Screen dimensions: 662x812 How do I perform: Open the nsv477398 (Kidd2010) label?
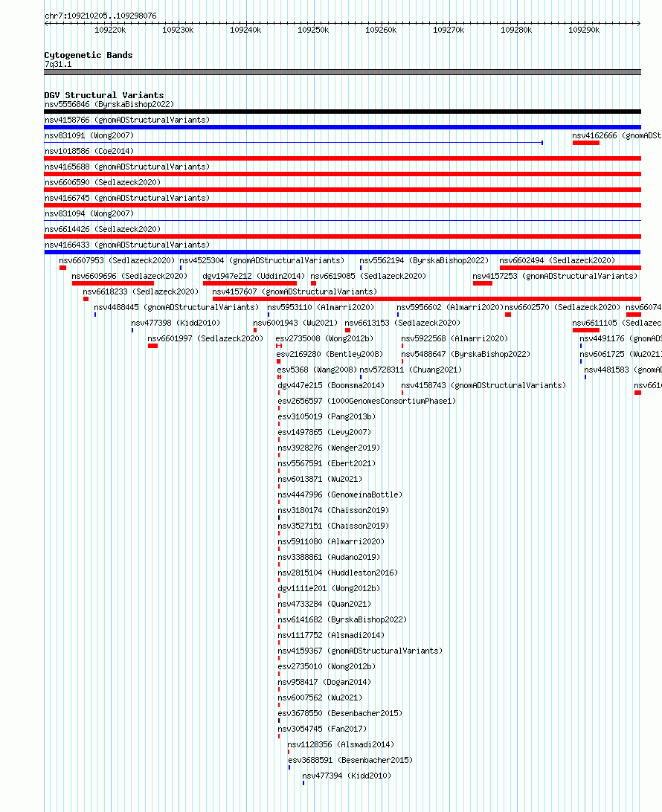(176, 323)
